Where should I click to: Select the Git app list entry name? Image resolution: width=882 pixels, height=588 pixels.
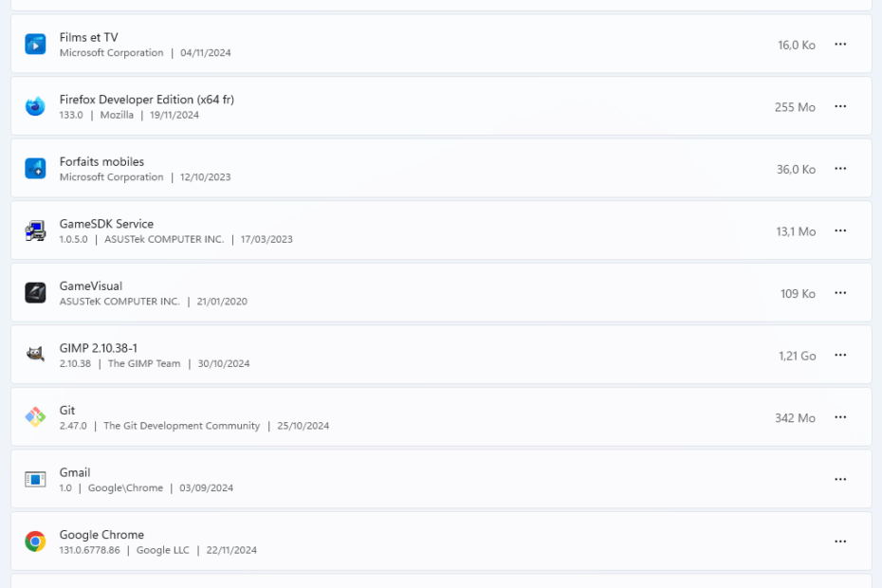(x=67, y=411)
